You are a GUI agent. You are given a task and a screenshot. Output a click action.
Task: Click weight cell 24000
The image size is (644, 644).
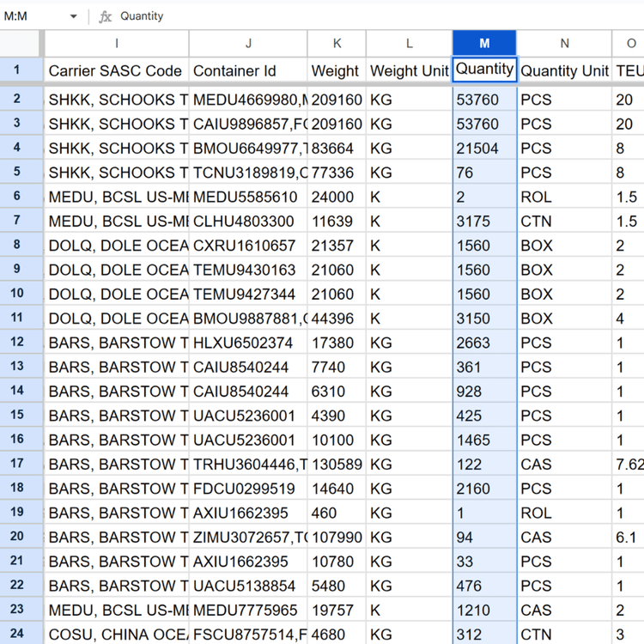[x=337, y=196]
